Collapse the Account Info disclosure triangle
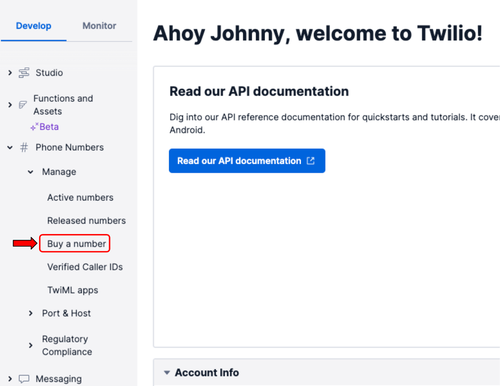The width and height of the screenshot is (500, 386). (167, 372)
